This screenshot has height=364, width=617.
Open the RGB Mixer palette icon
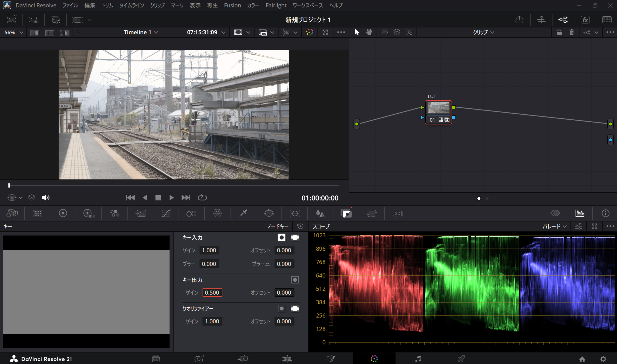[114, 213]
